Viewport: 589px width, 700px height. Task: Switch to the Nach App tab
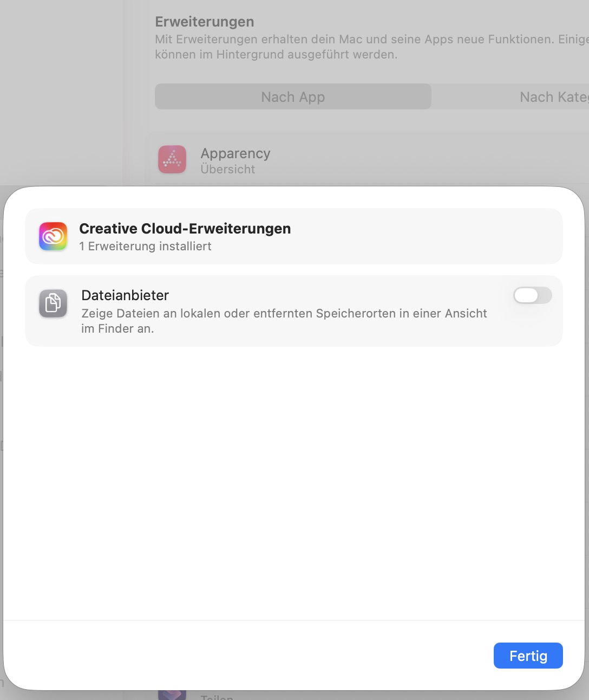coord(293,96)
